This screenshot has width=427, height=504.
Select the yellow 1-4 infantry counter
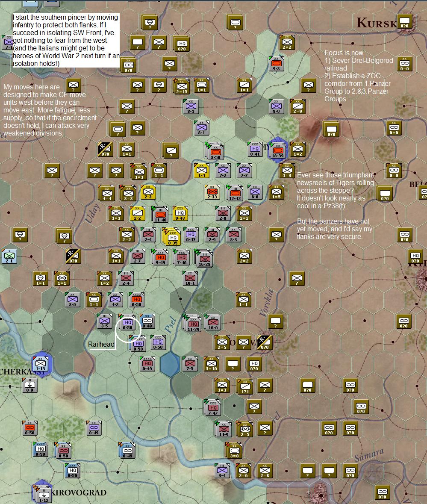[201, 171]
